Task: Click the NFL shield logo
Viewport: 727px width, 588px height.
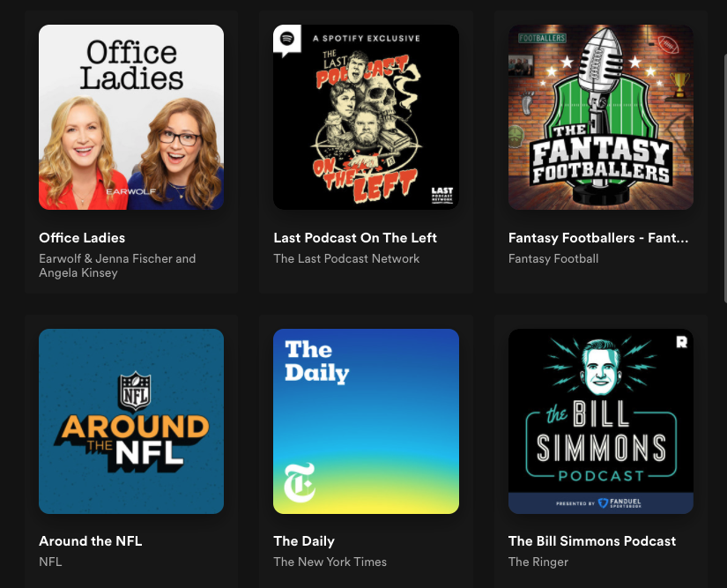Action: (135, 391)
